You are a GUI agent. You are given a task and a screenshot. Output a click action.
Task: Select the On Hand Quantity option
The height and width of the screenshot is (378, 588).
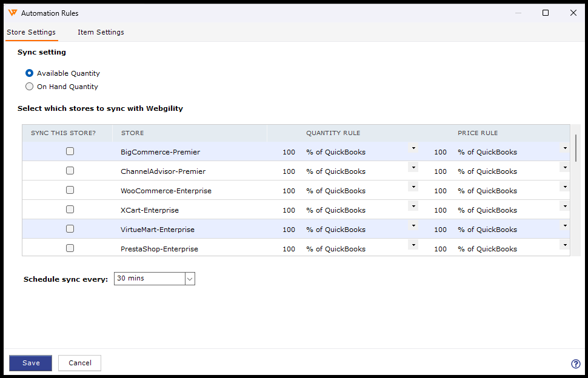point(30,87)
